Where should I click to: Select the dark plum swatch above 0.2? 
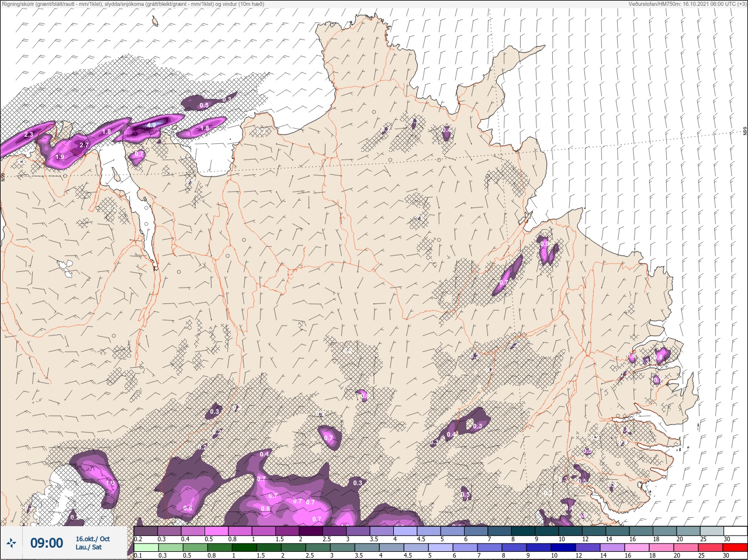pos(146,531)
